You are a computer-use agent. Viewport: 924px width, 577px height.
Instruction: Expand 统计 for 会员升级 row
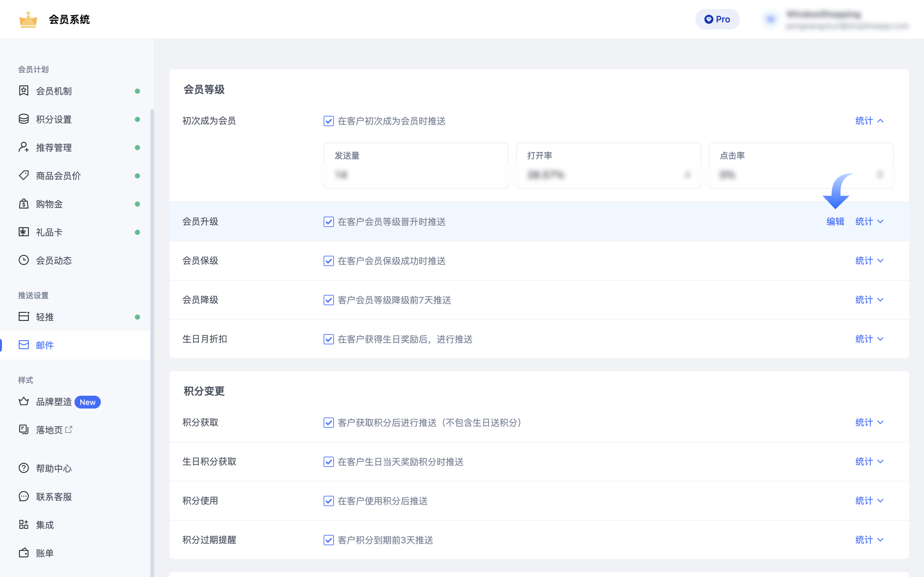pyautogui.click(x=869, y=222)
